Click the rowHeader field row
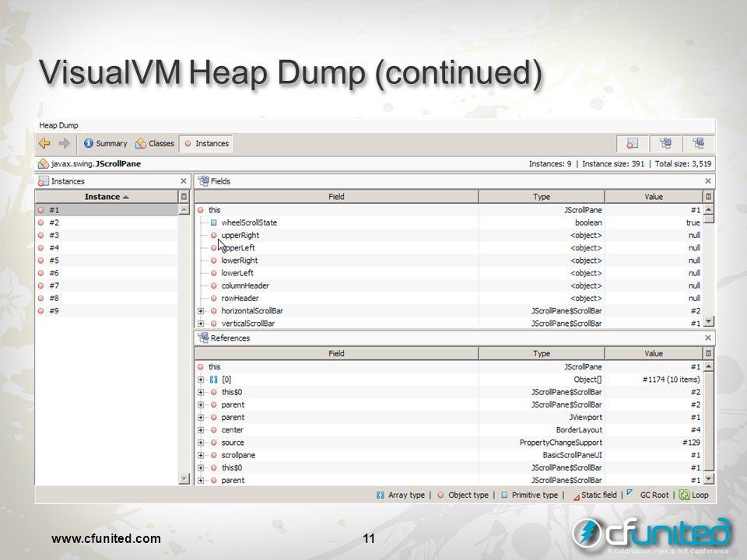The height and width of the screenshot is (560, 747). click(449, 298)
